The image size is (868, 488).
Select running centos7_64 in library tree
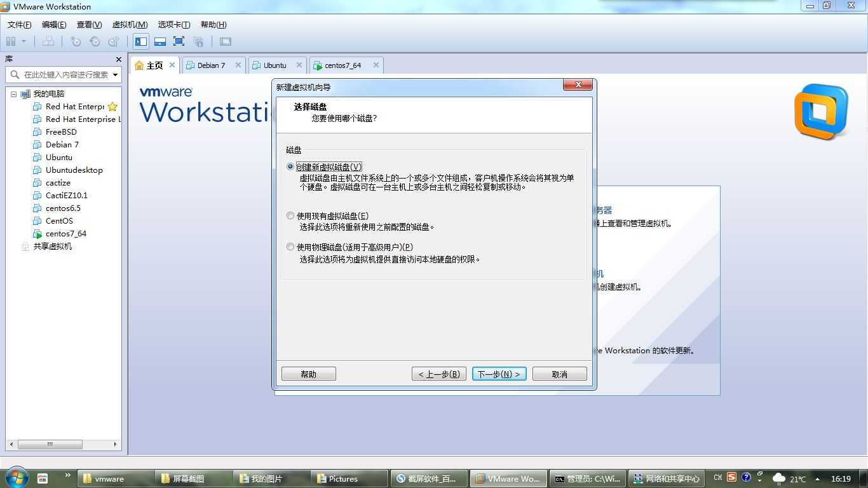[x=60, y=234]
